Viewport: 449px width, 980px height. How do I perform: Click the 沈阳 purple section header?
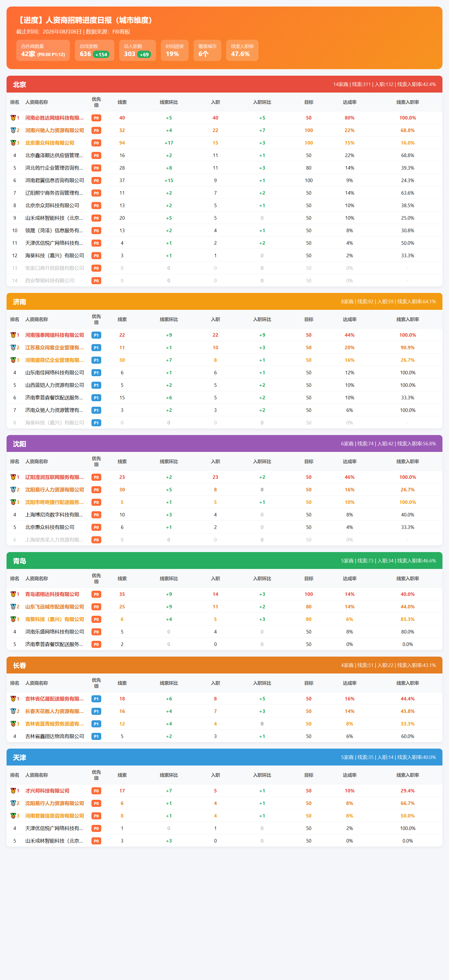coord(224,444)
